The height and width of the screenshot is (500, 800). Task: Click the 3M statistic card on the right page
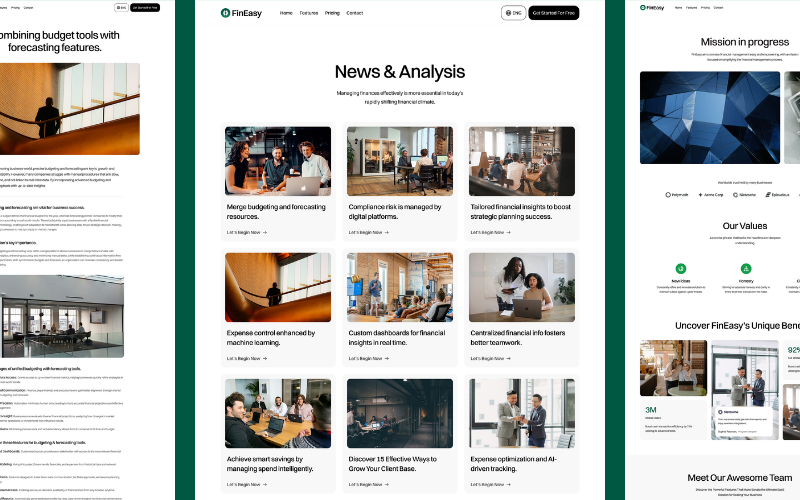(x=673, y=419)
